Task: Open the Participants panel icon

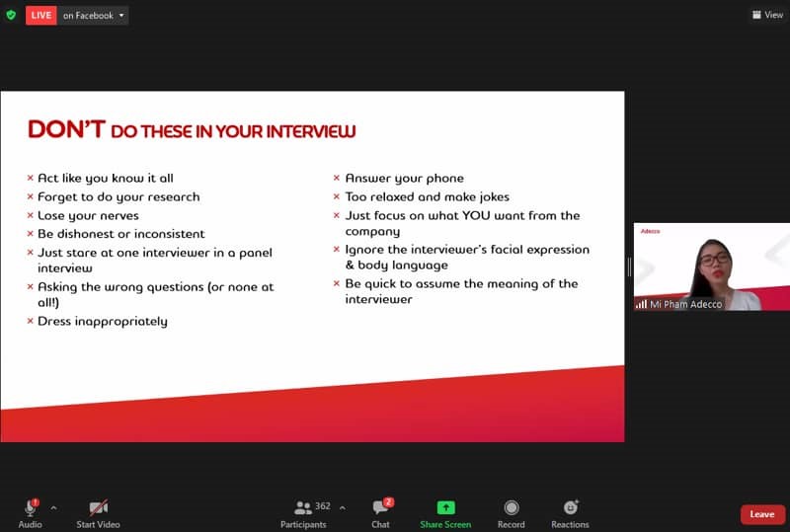Action: point(303,507)
